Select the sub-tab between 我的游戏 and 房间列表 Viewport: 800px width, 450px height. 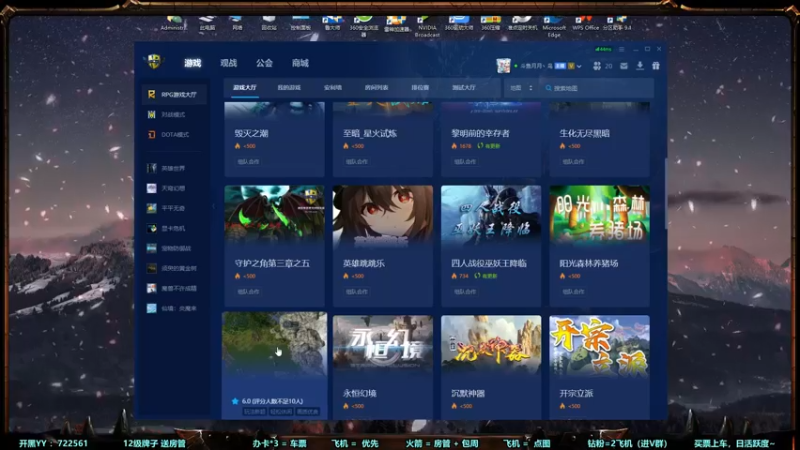tap(333, 88)
